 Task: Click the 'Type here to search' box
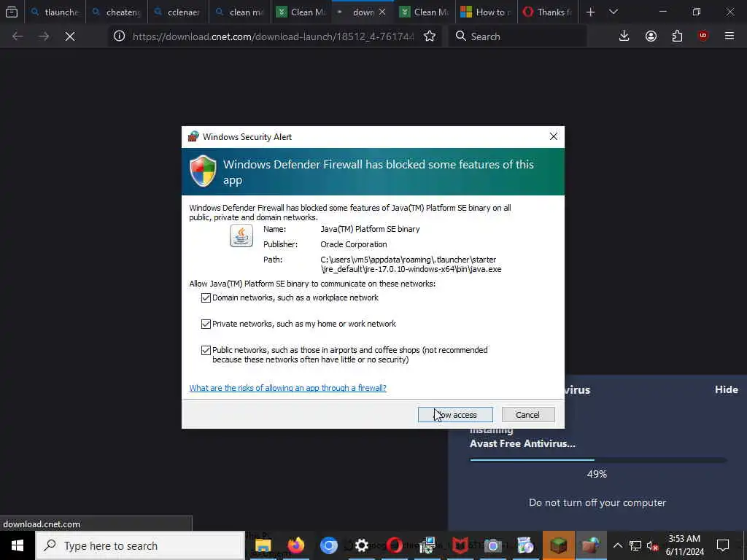click(x=140, y=545)
